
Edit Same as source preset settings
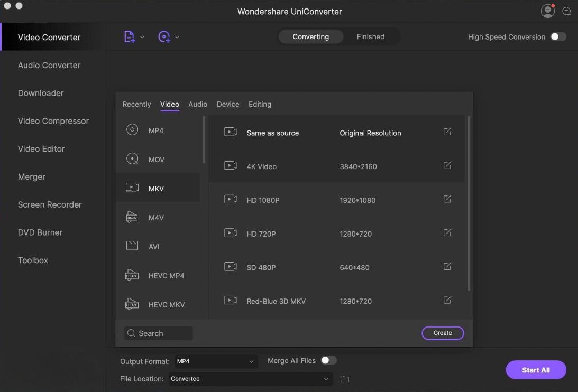pos(447,132)
